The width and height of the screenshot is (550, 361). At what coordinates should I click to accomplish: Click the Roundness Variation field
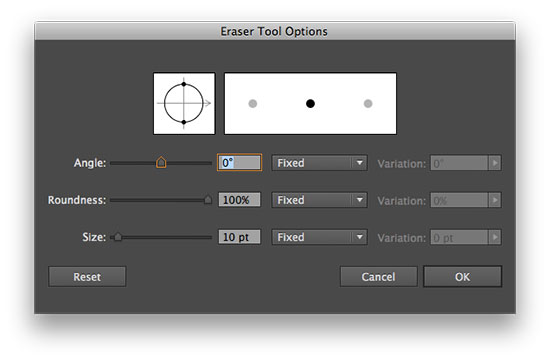click(x=460, y=200)
